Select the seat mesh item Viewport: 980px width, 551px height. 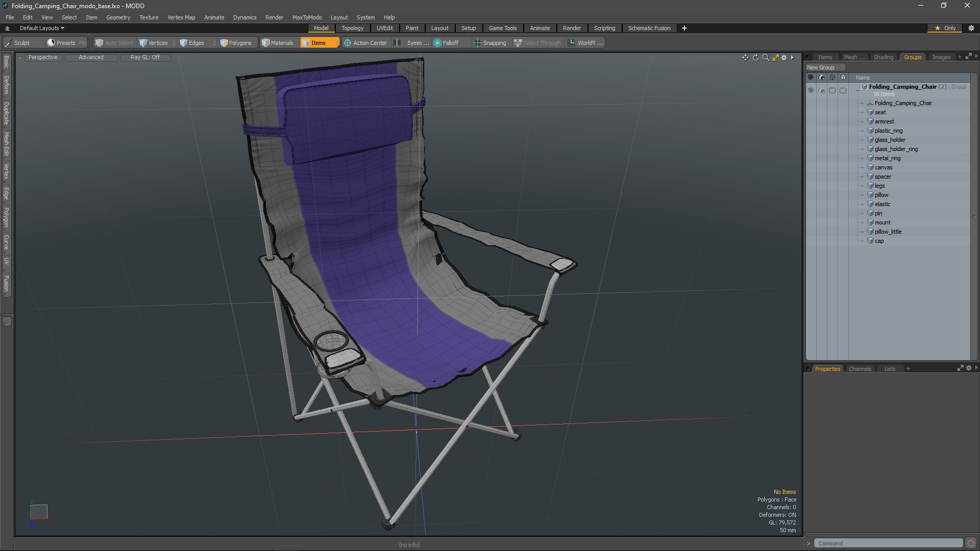880,112
